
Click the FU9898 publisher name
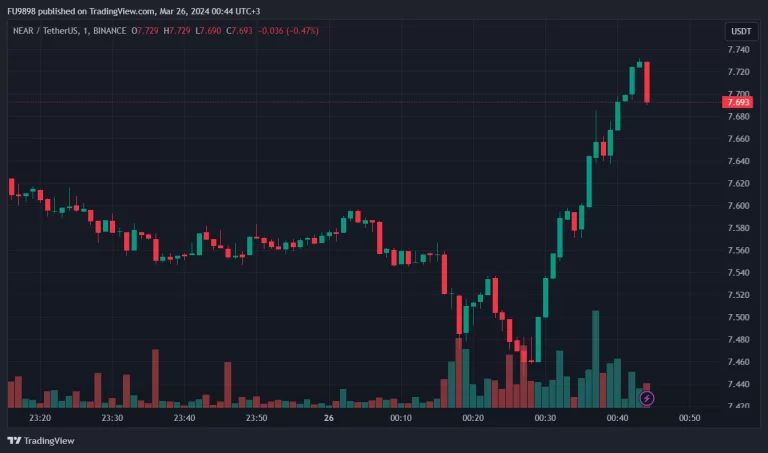[22, 11]
